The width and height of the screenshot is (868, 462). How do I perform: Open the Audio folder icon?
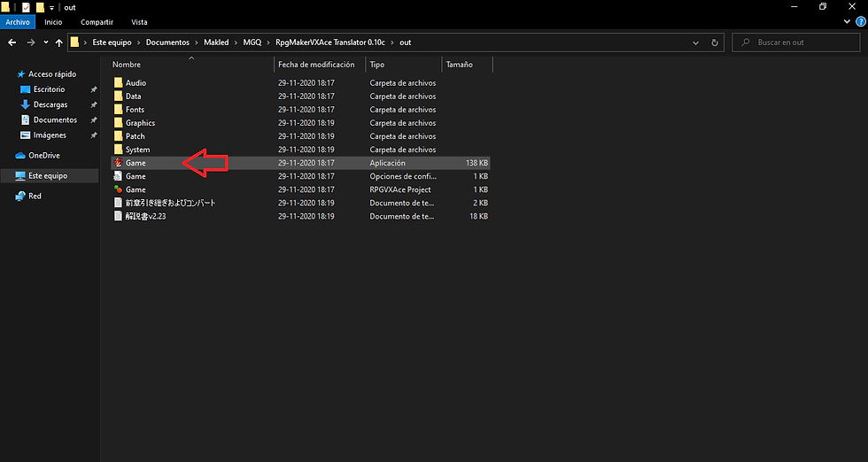118,82
